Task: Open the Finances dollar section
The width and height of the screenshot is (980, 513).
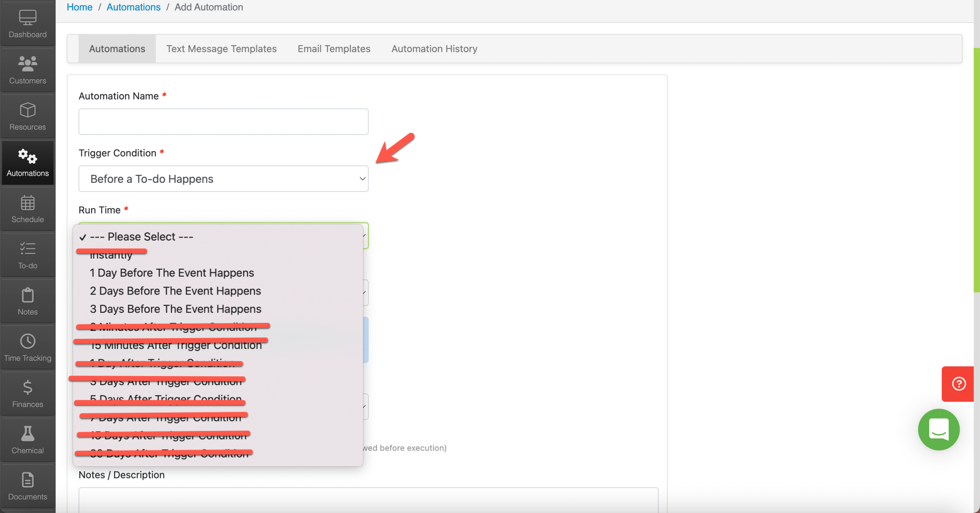Action: [x=27, y=393]
